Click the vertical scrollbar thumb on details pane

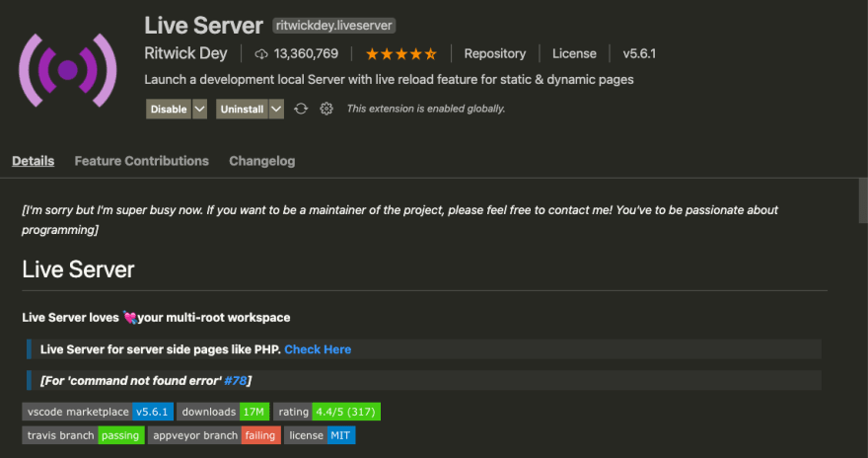coord(863,200)
